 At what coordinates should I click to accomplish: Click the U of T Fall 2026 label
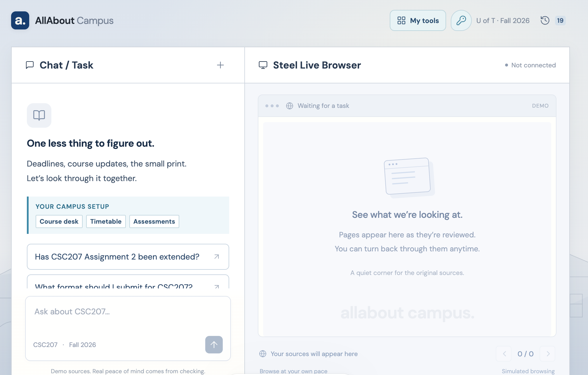click(x=503, y=20)
